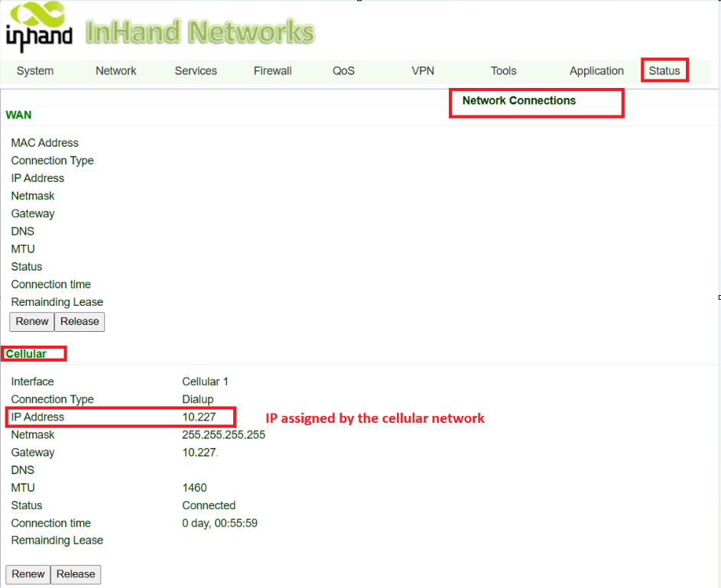This screenshot has height=588, width=721.
Task: Open the Application menu
Action: click(x=596, y=71)
